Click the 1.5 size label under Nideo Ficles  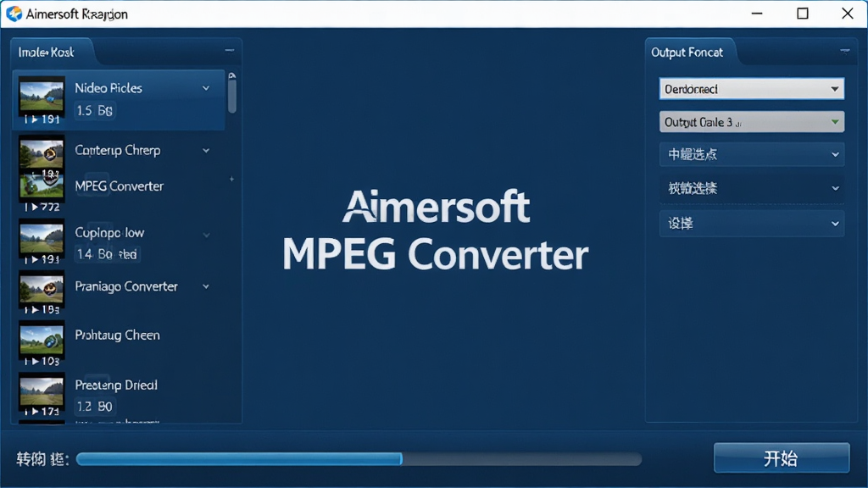click(x=94, y=111)
